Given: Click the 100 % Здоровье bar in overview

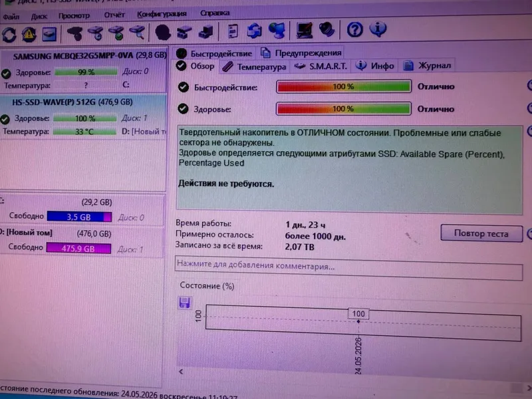Looking at the screenshot, I should pos(343,109).
